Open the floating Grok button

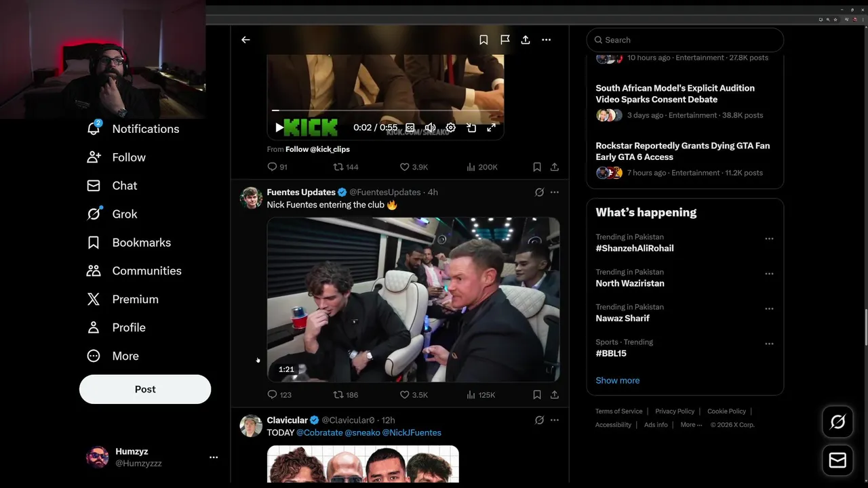point(837,422)
